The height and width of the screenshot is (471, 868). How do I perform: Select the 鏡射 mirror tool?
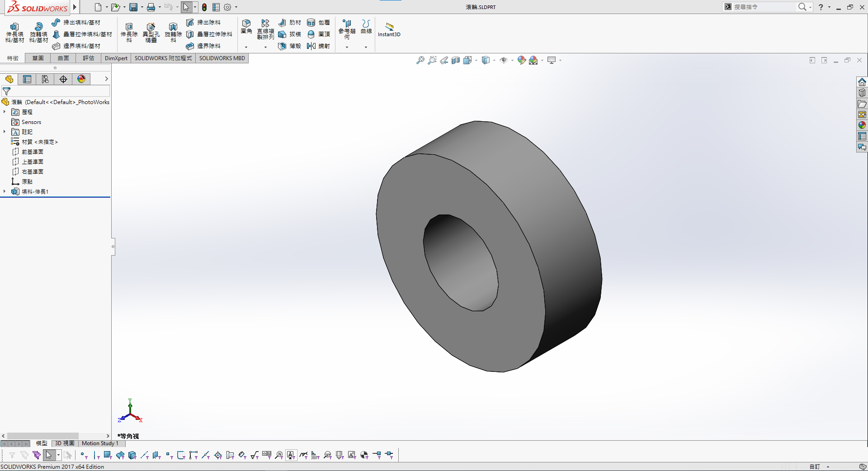pos(319,46)
